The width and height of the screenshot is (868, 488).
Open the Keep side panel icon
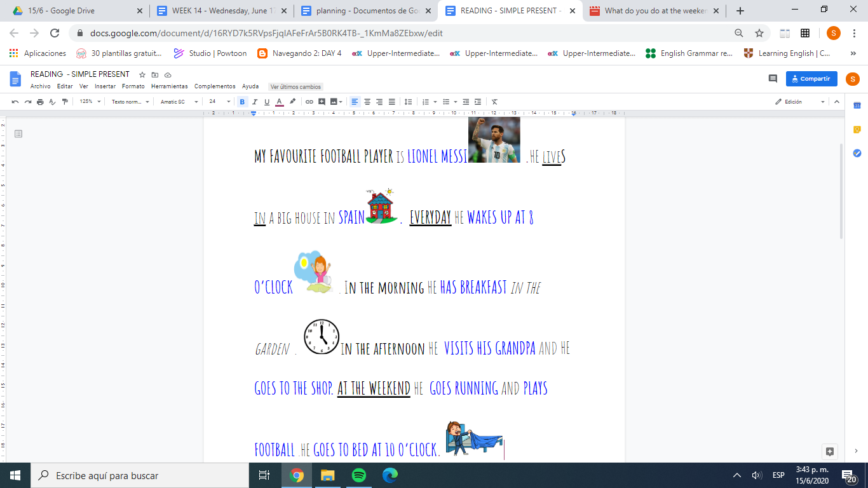coord(857,129)
